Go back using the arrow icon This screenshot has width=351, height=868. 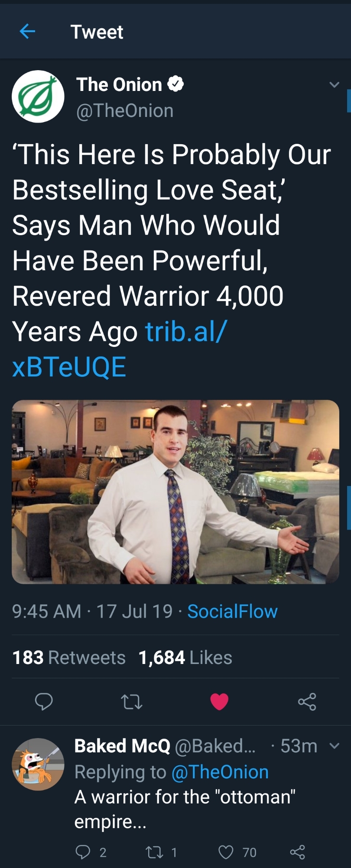(27, 31)
